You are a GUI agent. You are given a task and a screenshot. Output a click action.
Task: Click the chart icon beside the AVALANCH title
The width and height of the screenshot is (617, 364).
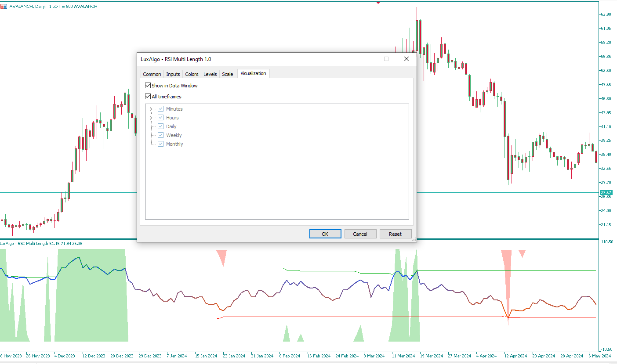click(4, 7)
